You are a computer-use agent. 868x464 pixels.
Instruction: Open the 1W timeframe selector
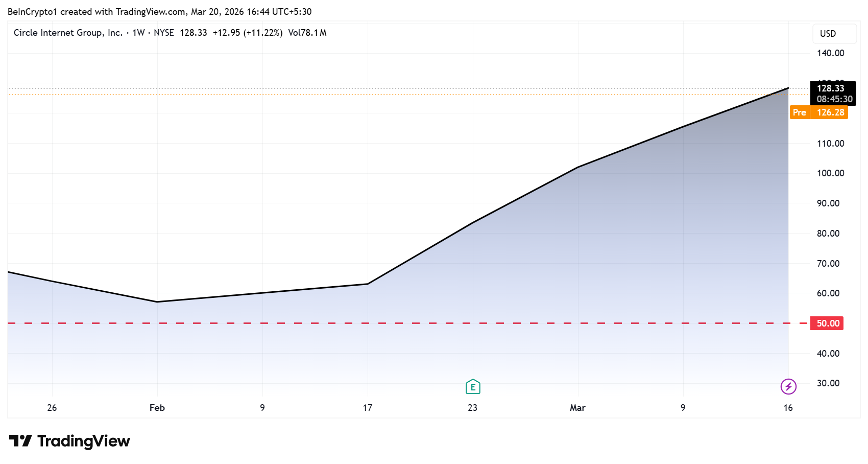137,32
